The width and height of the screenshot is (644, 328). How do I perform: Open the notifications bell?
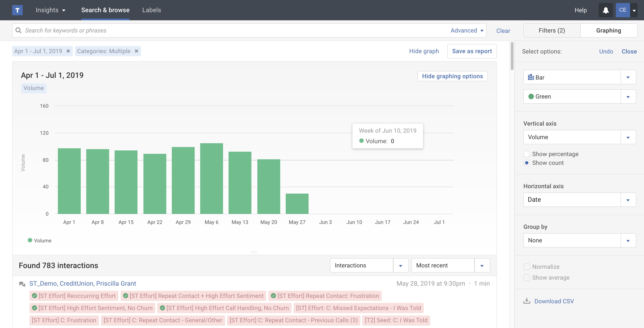(606, 10)
